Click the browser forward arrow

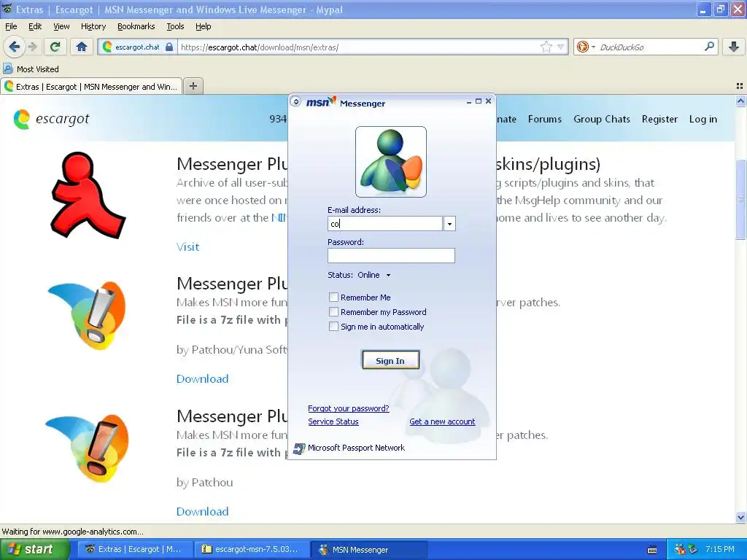click(x=32, y=47)
